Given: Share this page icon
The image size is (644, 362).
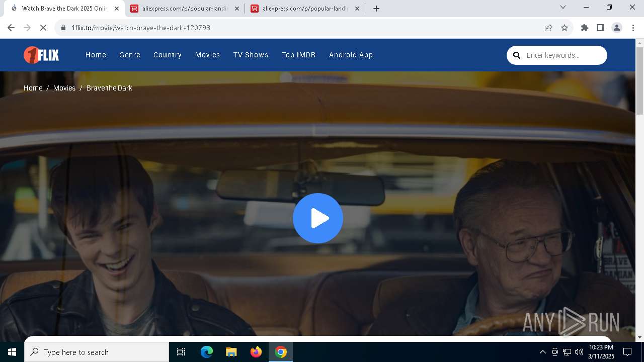Looking at the screenshot, I should (x=548, y=28).
